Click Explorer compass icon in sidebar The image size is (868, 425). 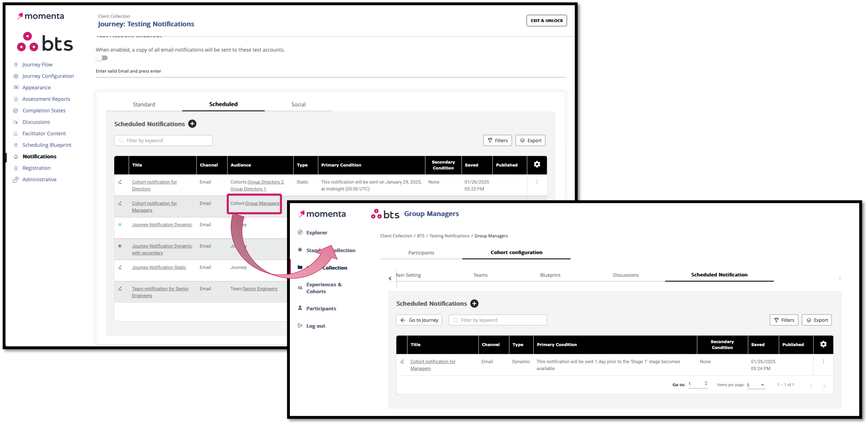[300, 232]
